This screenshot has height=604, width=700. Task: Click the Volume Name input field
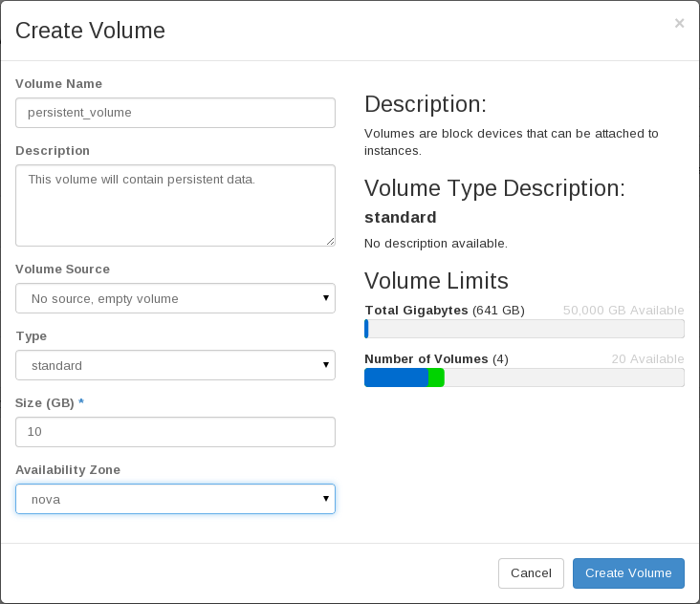coord(175,113)
